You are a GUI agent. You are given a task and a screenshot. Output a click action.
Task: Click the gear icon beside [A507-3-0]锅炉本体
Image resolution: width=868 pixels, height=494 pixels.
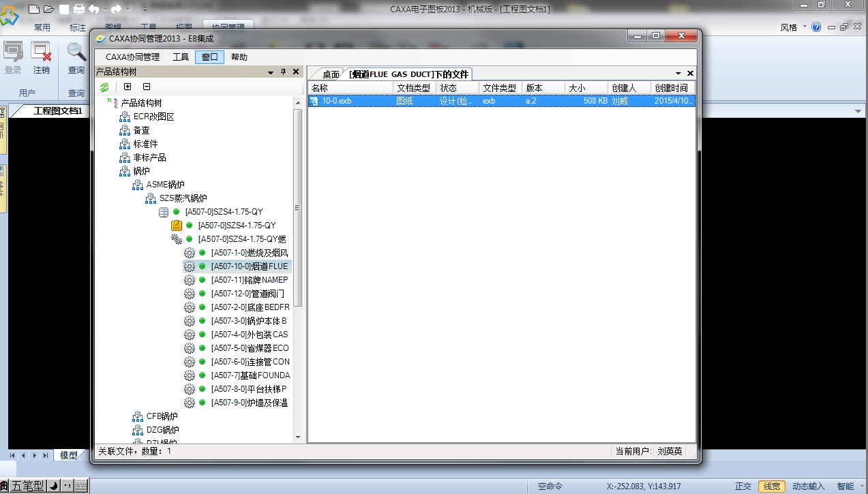pos(190,321)
